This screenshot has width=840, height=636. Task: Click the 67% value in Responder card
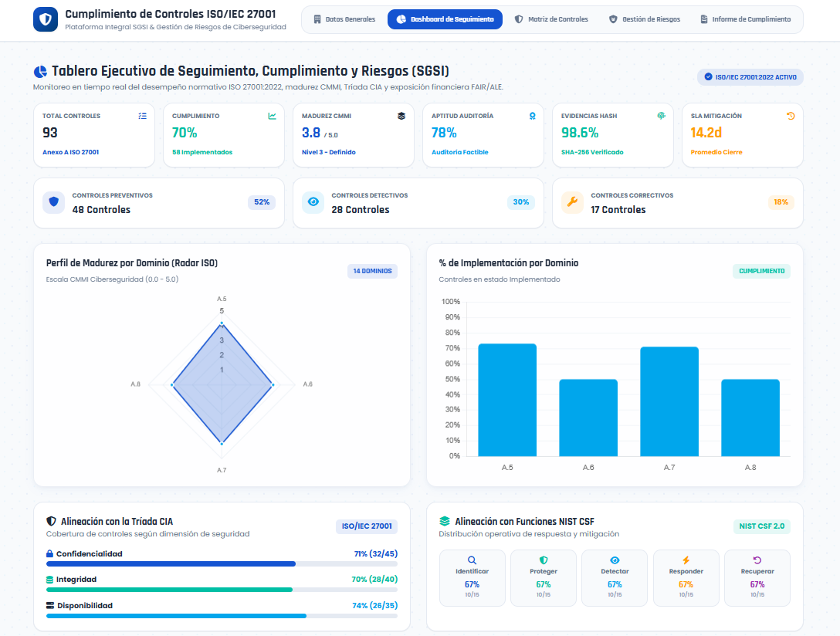[686, 584]
